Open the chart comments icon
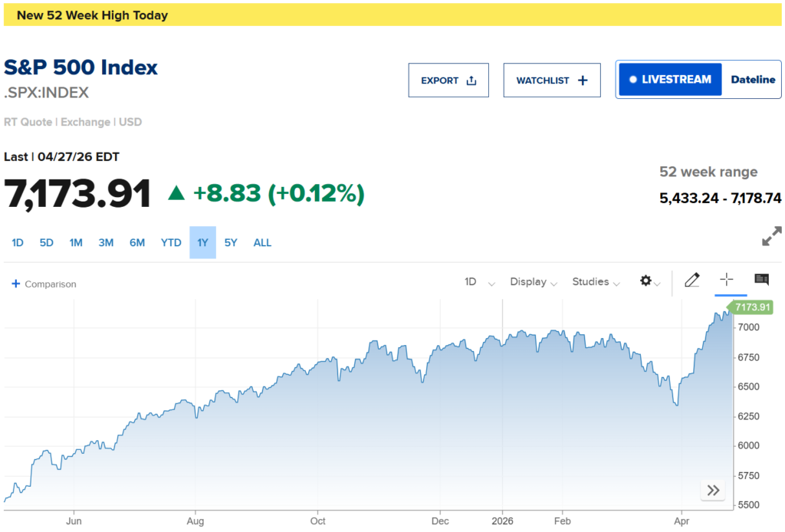Screen dimensions: 785x532 761,281
